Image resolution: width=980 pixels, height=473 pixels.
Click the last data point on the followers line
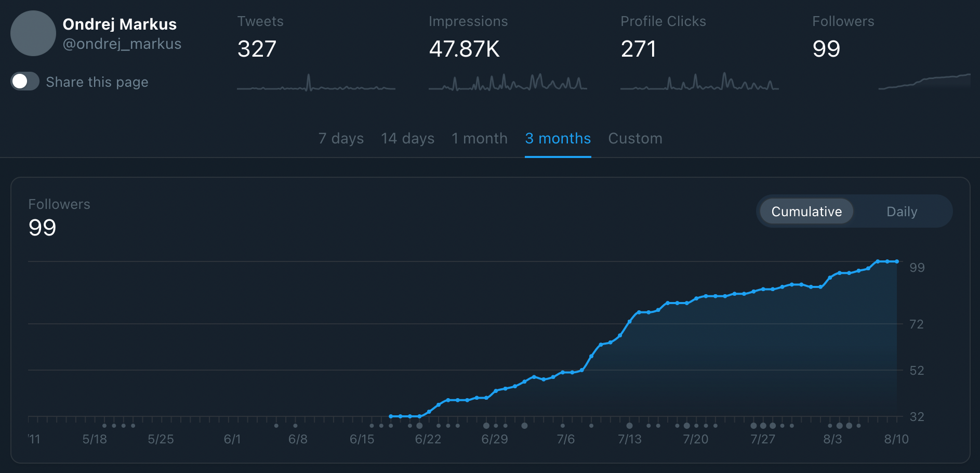point(897,261)
